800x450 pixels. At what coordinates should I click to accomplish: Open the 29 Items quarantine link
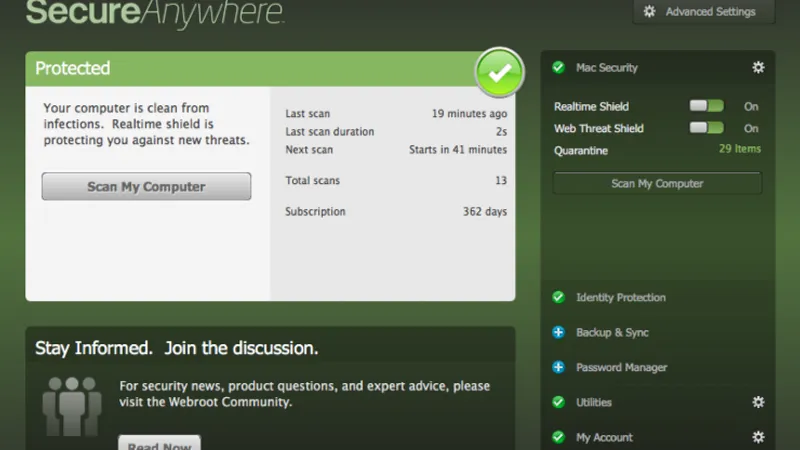[x=740, y=148]
